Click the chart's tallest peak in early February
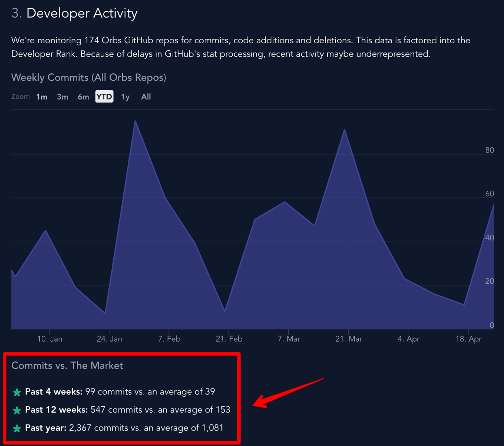 (135, 121)
